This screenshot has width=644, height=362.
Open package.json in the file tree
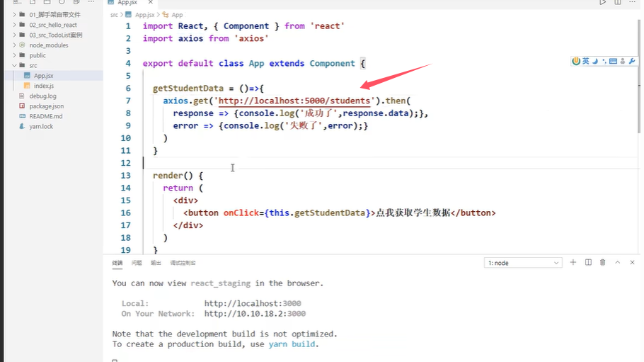pyautogui.click(x=47, y=106)
